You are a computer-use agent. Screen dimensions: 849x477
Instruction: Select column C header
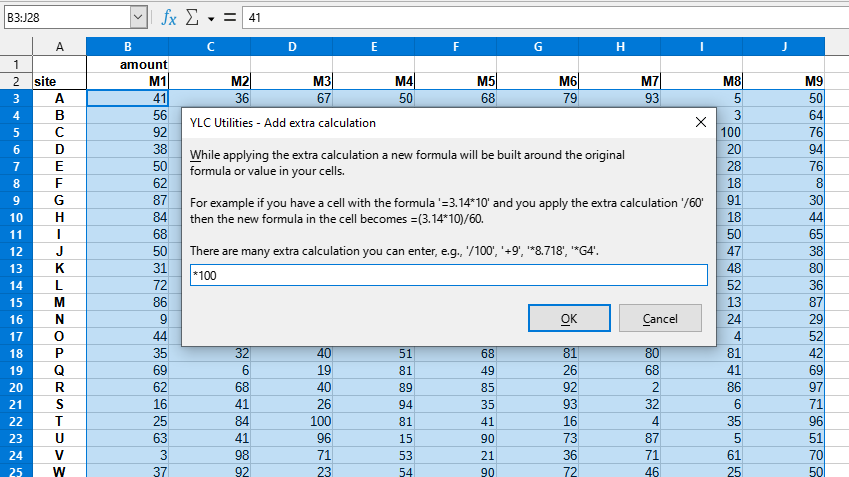(x=210, y=47)
